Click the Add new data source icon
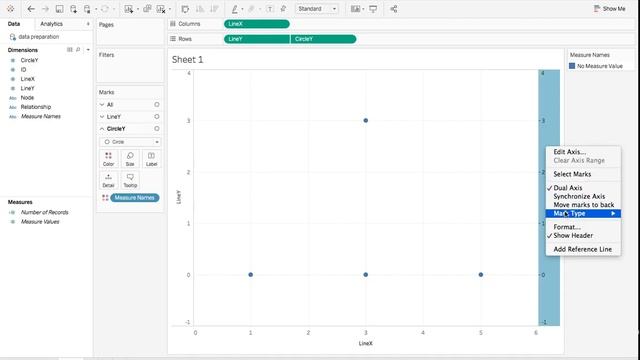This screenshot has width=640, height=360. (x=73, y=9)
